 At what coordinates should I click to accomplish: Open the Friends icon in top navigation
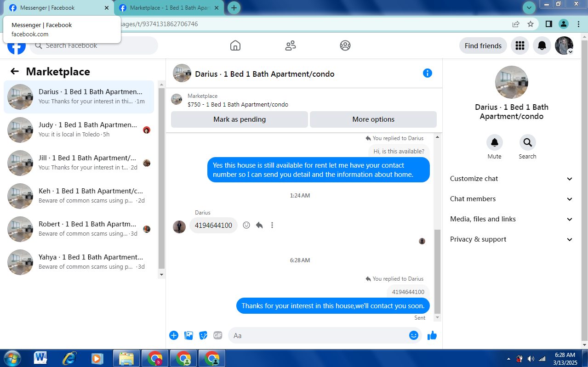coord(291,45)
